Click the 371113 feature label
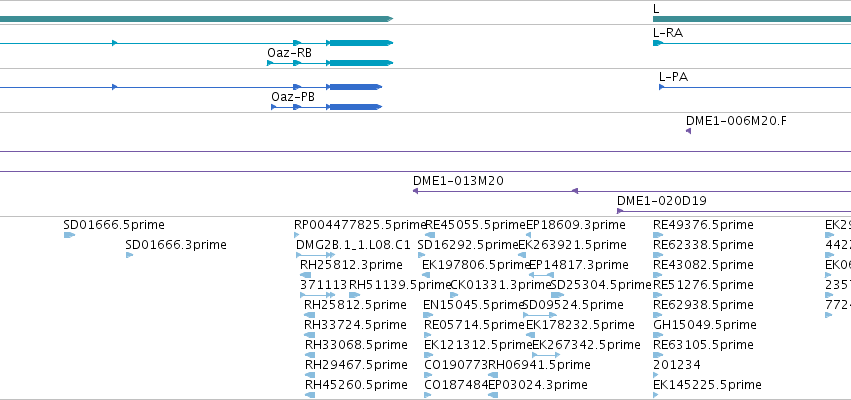851x400 pixels. click(323, 285)
